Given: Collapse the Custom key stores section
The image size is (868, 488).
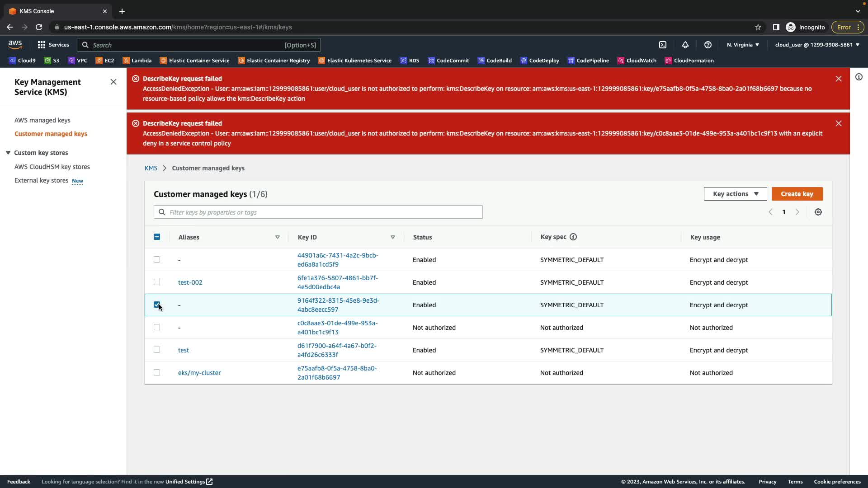Looking at the screenshot, I should coord(8,153).
